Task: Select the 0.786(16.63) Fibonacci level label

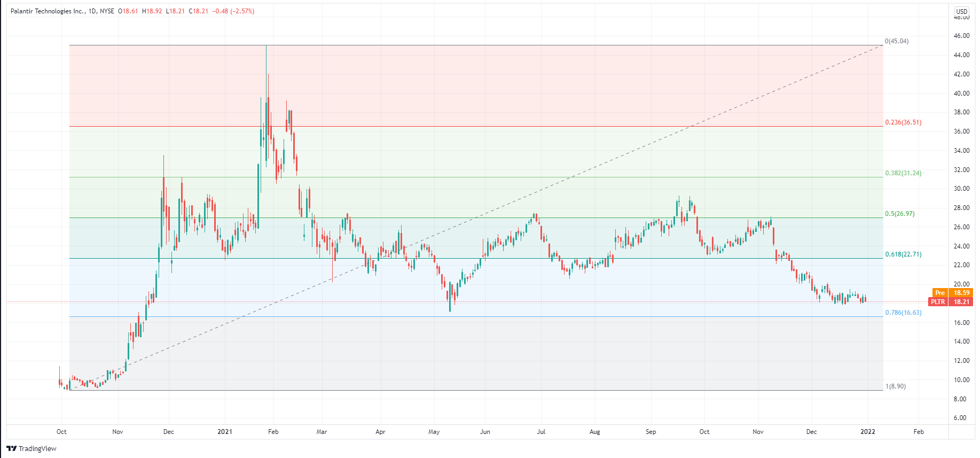Action: click(x=903, y=313)
